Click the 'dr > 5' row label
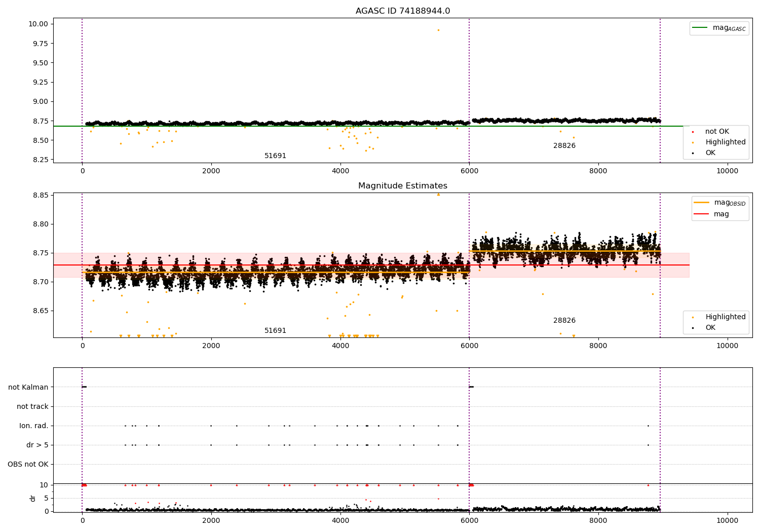Image resolution: width=760 pixels, height=532 pixels. (x=37, y=445)
